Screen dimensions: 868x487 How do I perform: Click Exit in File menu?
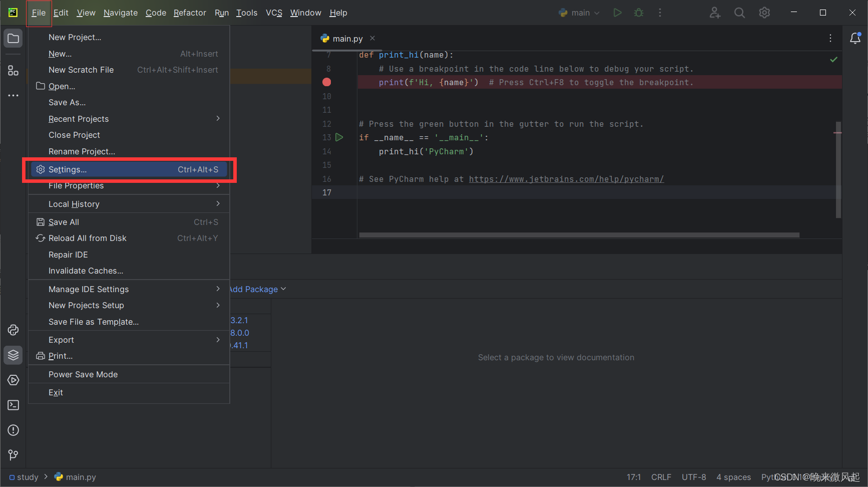click(x=129, y=392)
